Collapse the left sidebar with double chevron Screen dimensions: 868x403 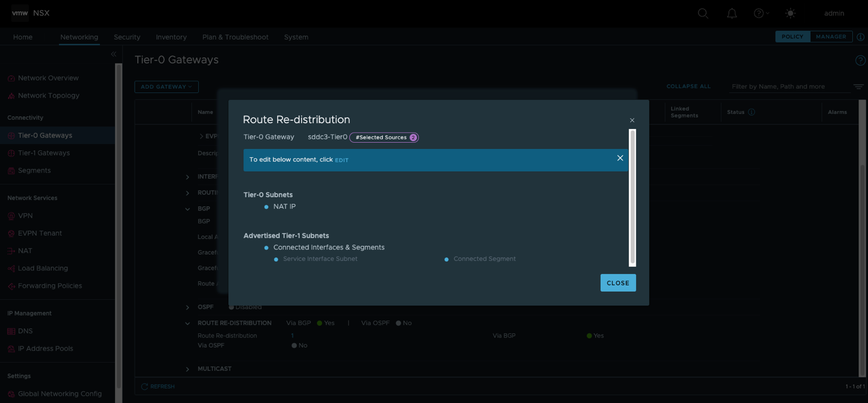[x=114, y=54]
